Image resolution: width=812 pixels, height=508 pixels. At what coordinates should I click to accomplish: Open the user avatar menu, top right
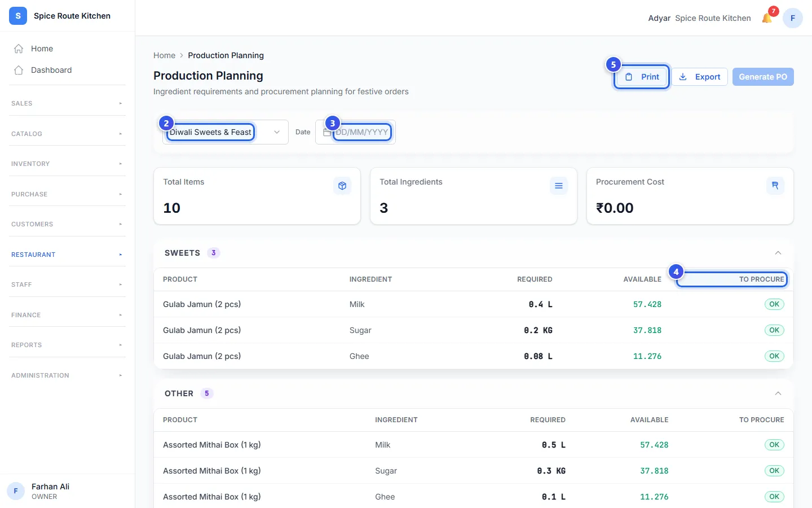(x=793, y=18)
